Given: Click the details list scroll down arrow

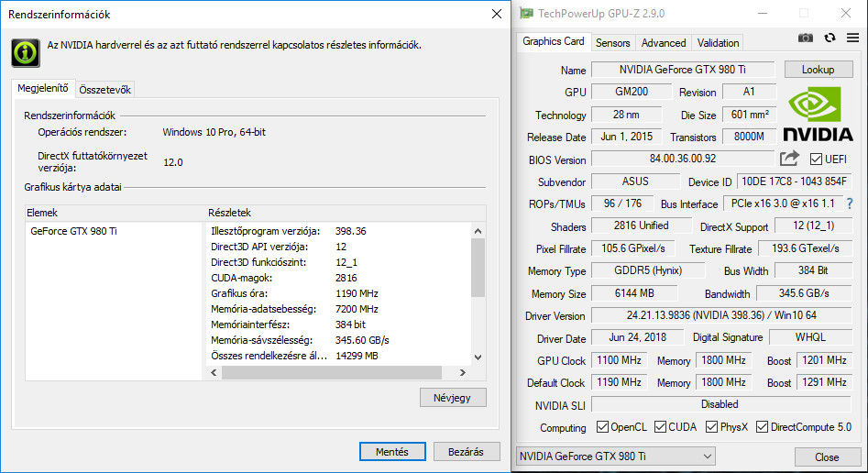Looking at the screenshot, I should pyautogui.click(x=478, y=357).
